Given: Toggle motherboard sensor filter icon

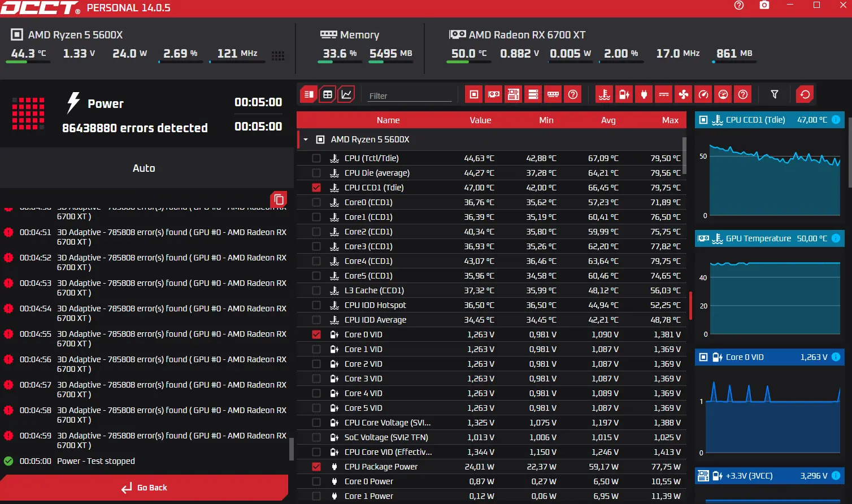Looking at the screenshot, I should [514, 94].
